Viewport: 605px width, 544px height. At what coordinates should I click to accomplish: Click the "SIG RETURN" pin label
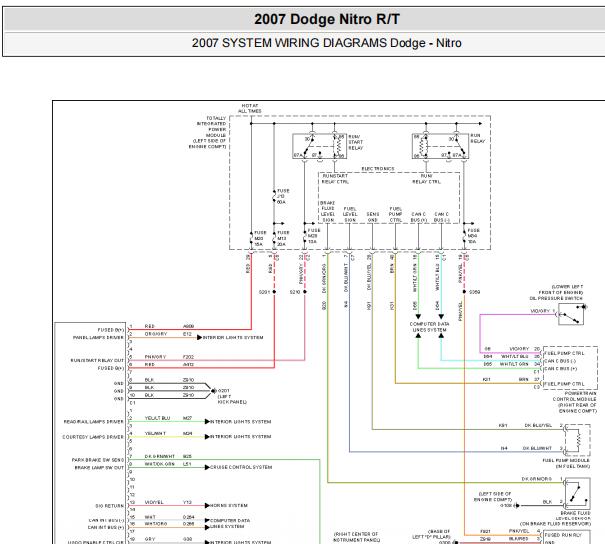click(x=110, y=505)
